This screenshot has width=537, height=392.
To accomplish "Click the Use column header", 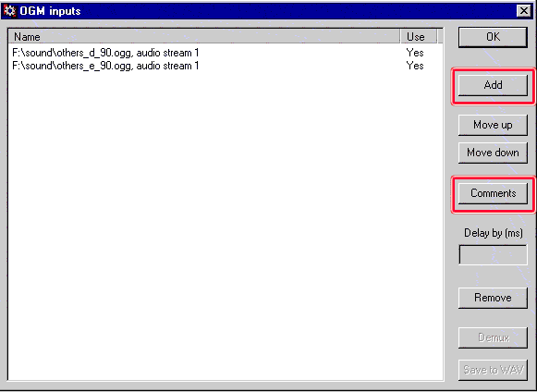I will click(418, 37).
